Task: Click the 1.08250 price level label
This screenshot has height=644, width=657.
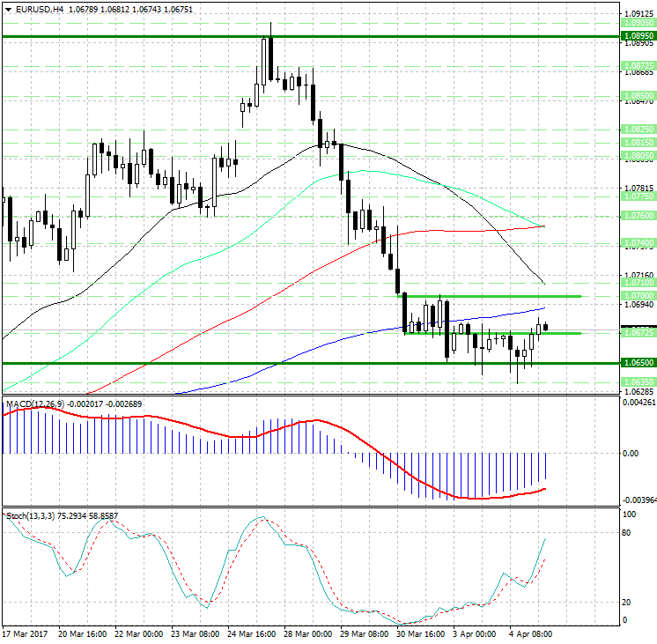Action: [x=639, y=130]
